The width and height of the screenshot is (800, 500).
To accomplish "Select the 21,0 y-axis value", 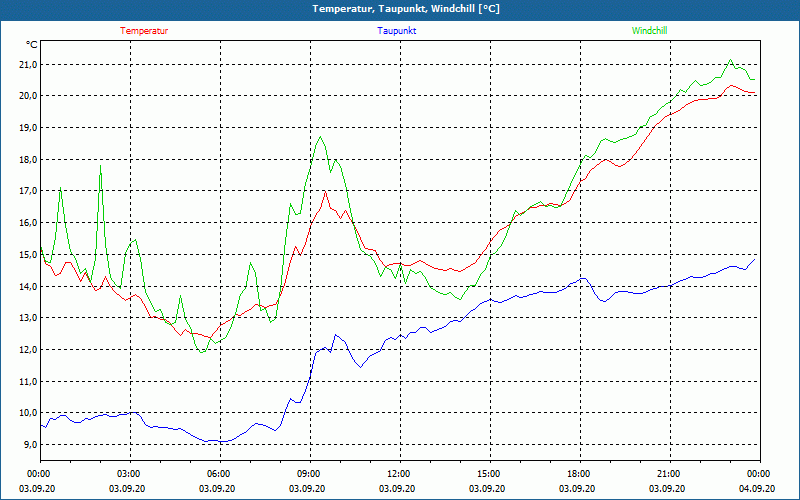I will click(x=28, y=64).
